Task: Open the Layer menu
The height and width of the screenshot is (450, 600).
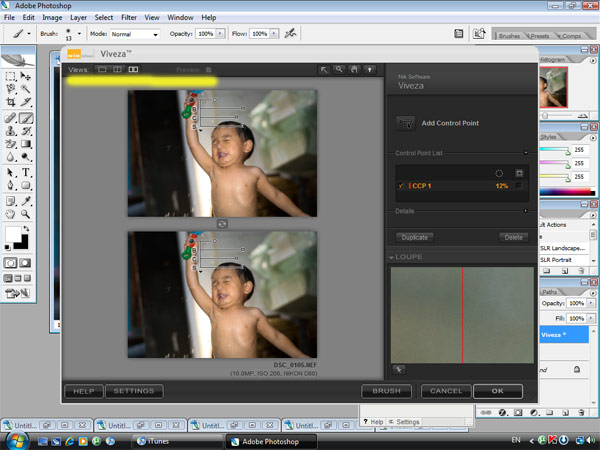Action: (x=78, y=18)
